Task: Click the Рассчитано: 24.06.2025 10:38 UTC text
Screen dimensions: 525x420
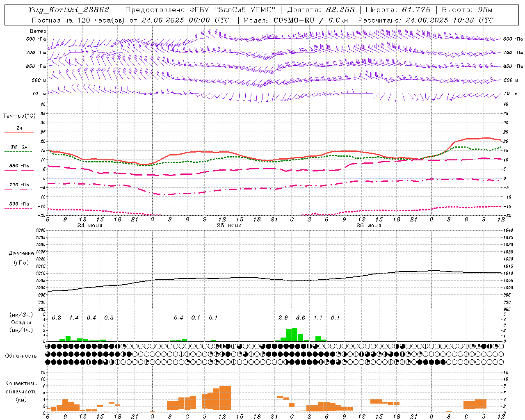Action: coord(426,20)
